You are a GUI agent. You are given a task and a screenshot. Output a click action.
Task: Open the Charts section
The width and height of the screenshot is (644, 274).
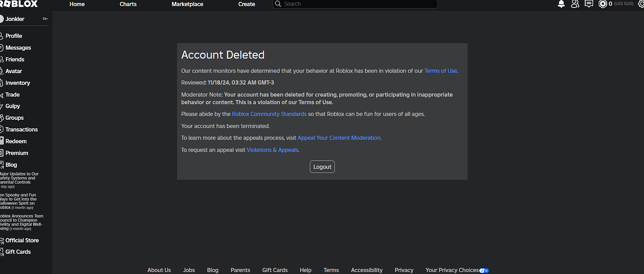pyautogui.click(x=127, y=4)
